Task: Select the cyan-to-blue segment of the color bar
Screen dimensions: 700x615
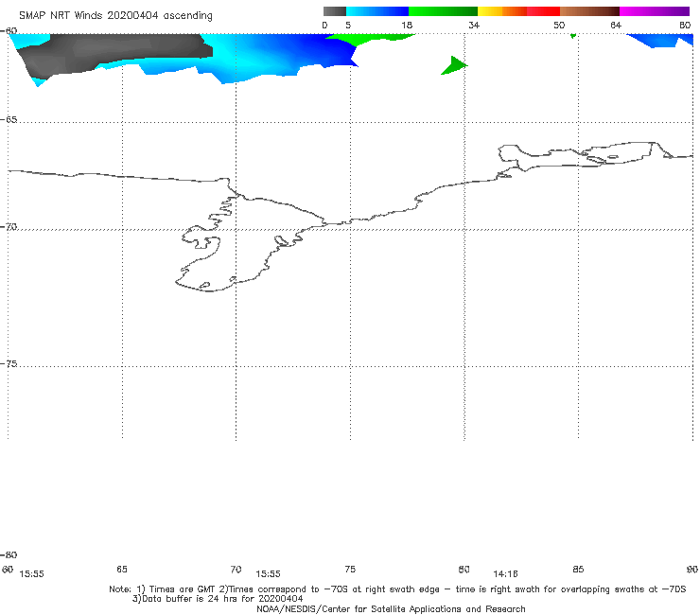Action: click(377, 11)
